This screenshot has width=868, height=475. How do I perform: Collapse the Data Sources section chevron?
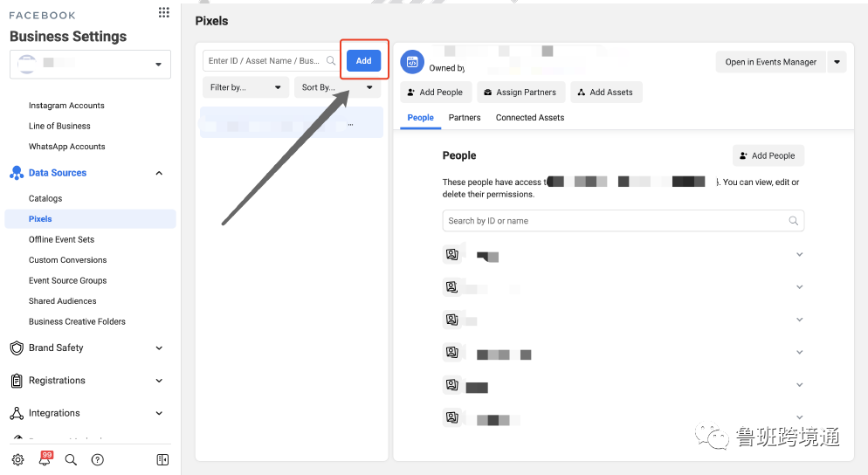pos(159,173)
